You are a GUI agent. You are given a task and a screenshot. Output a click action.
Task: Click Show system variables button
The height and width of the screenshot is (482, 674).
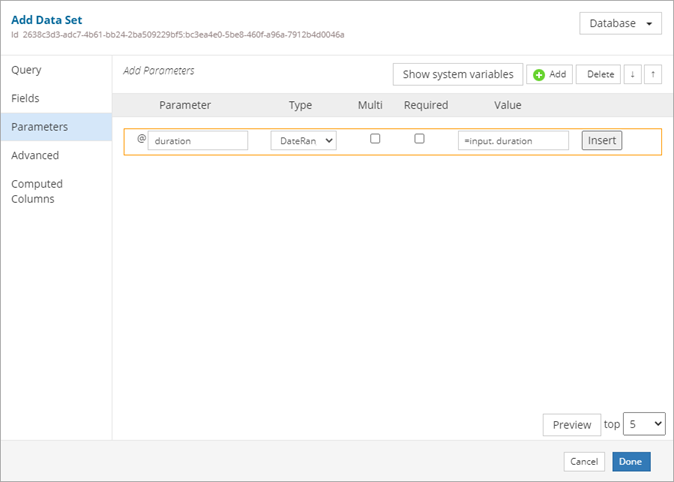(458, 74)
